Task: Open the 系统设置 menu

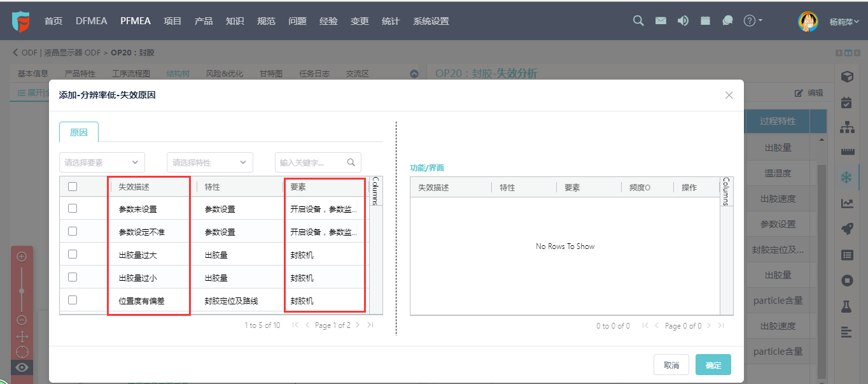Action: point(431,21)
